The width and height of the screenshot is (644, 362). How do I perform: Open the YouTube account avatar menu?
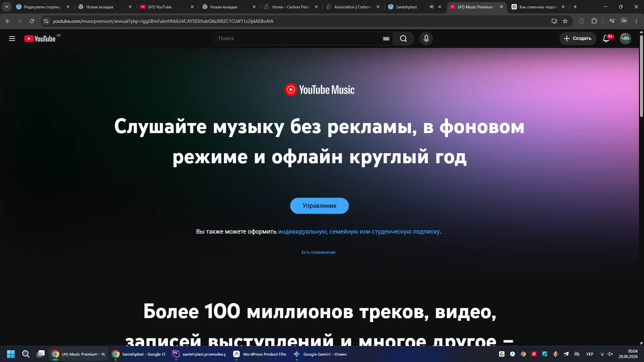pos(626,39)
